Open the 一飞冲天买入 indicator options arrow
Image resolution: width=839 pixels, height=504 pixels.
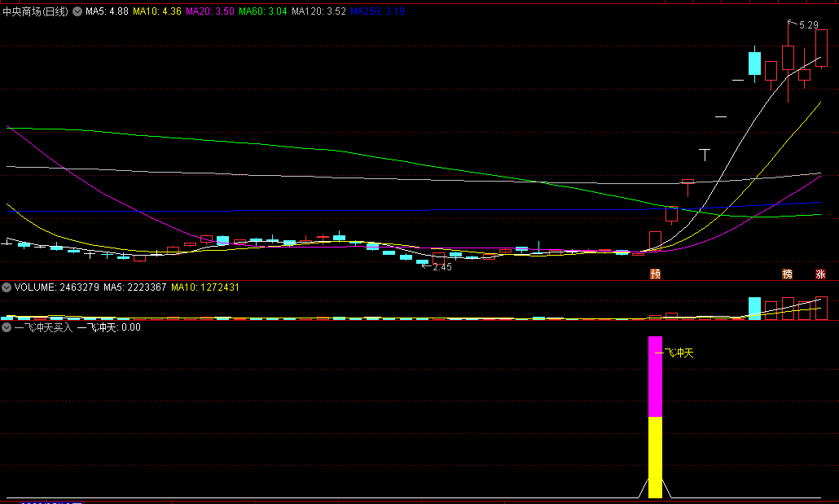(7, 327)
